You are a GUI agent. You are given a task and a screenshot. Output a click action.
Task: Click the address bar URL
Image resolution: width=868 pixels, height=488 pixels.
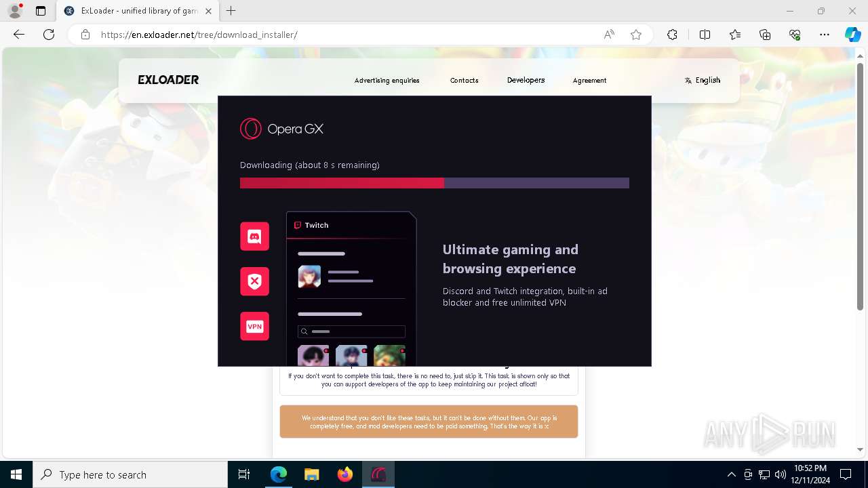(x=199, y=35)
